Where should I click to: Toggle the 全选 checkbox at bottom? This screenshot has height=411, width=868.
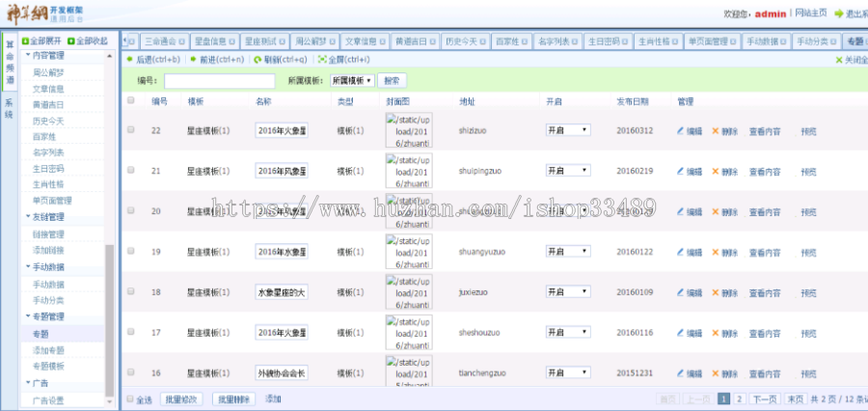click(x=130, y=398)
